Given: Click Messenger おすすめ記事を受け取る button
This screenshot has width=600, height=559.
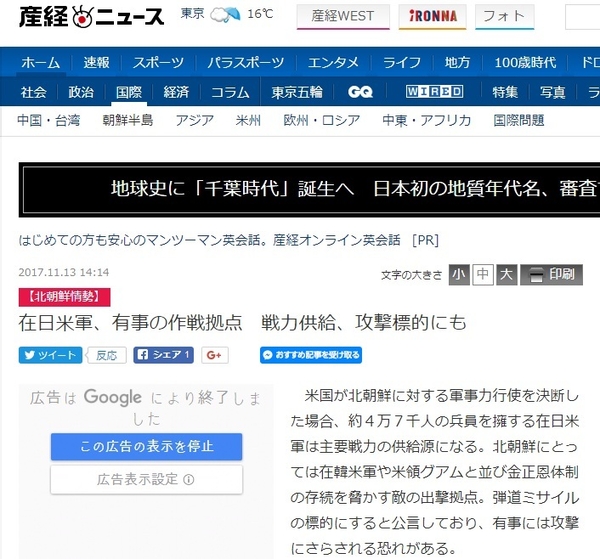Looking at the screenshot, I should 311,355.
